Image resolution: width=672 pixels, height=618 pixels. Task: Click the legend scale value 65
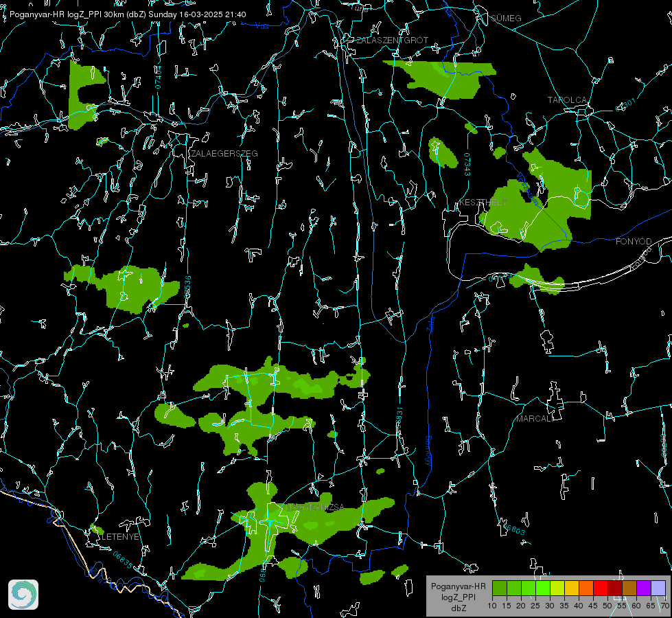[x=651, y=606]
